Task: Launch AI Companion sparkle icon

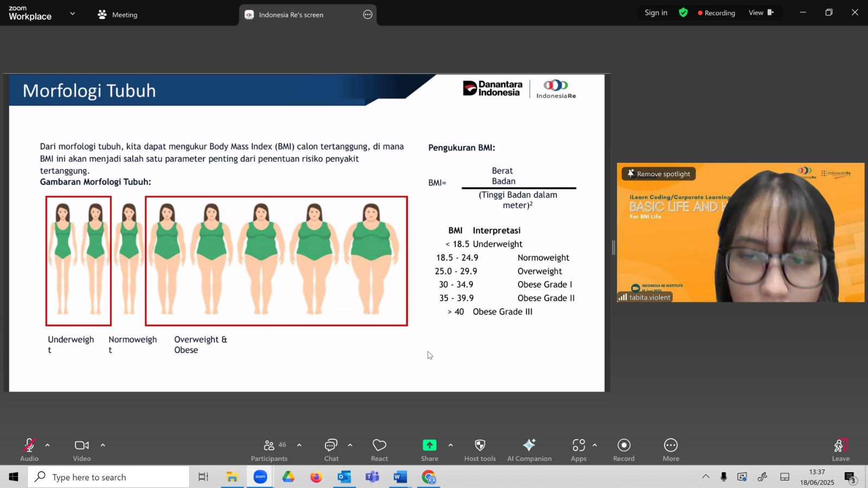Action: click(529, 445)
